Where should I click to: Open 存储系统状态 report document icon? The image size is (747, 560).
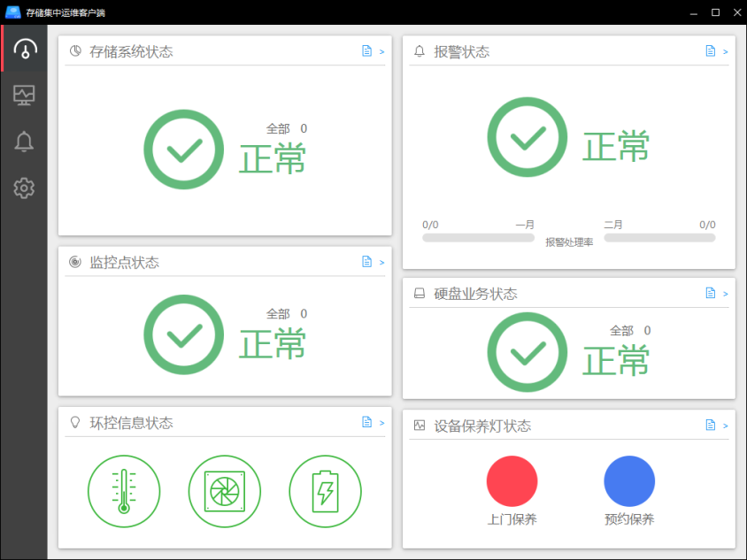[366, 51]
